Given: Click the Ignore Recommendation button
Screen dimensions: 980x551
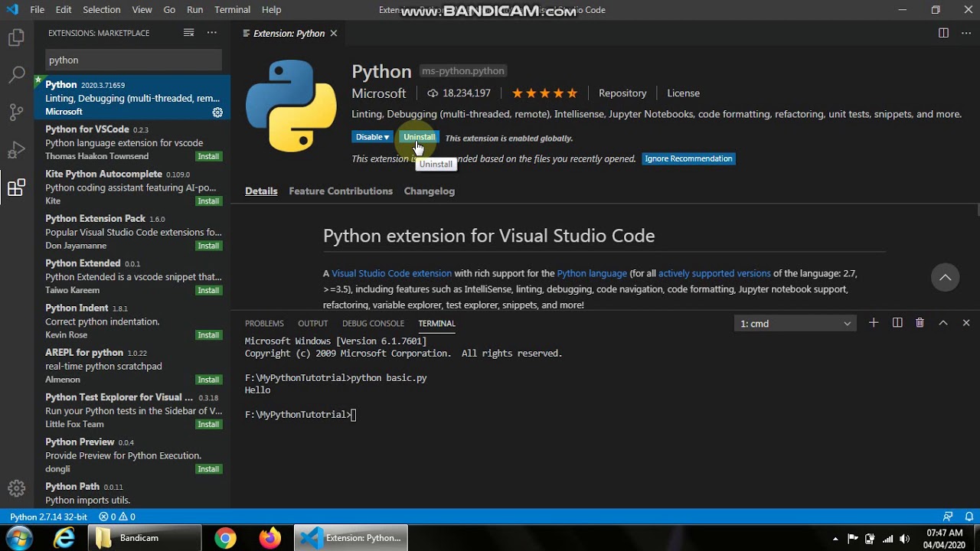Looking at the screenshot, I should [x=688, y=158].
